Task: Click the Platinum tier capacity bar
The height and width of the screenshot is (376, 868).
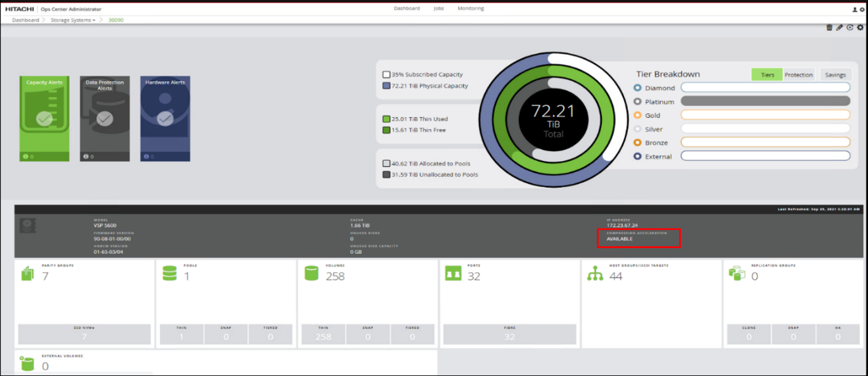Action: coord(765,101)
